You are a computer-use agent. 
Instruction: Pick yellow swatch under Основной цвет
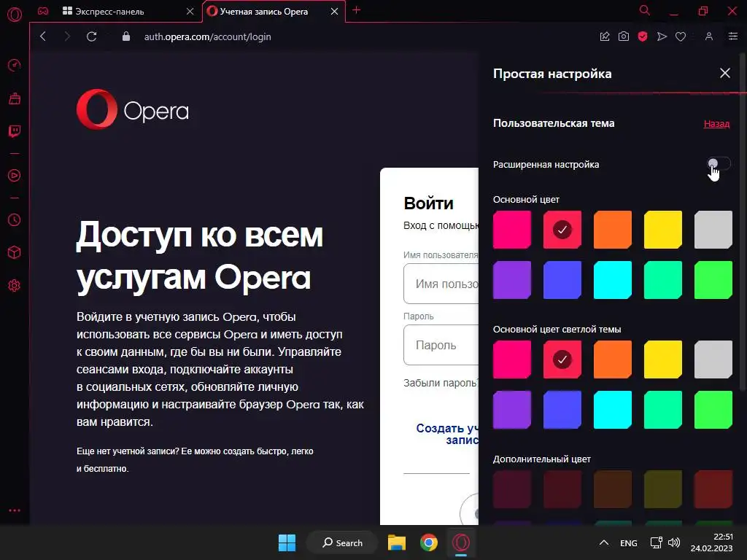click(x=662, y=230)
